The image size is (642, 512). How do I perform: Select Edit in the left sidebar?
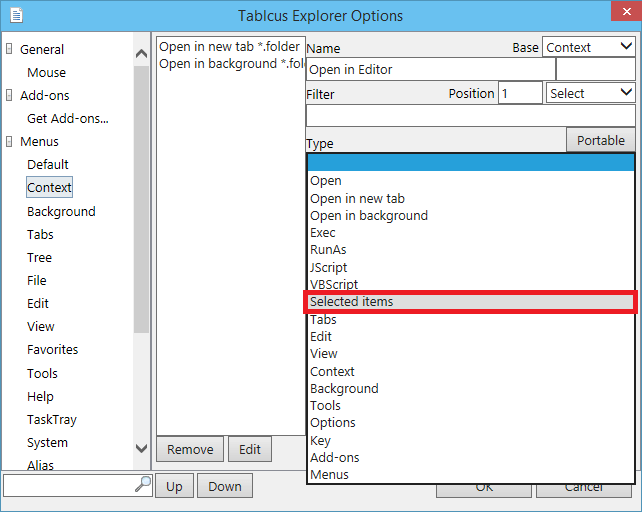38,303
